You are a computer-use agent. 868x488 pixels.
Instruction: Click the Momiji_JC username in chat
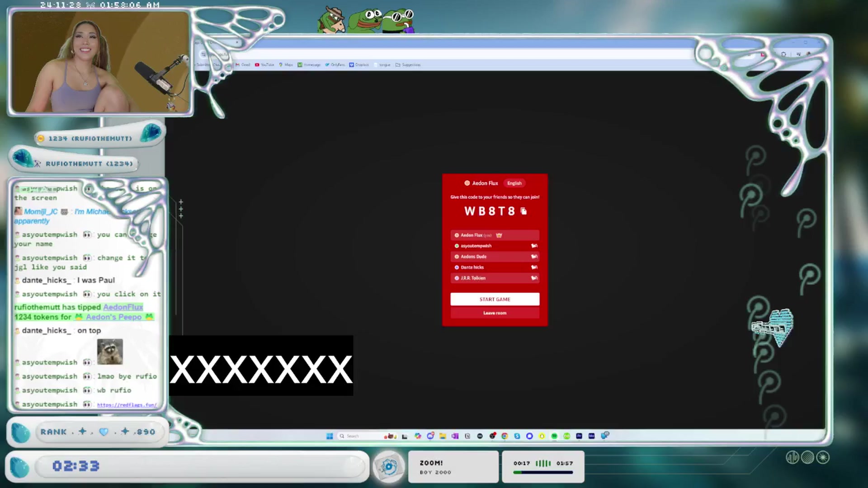click(41, 211)
